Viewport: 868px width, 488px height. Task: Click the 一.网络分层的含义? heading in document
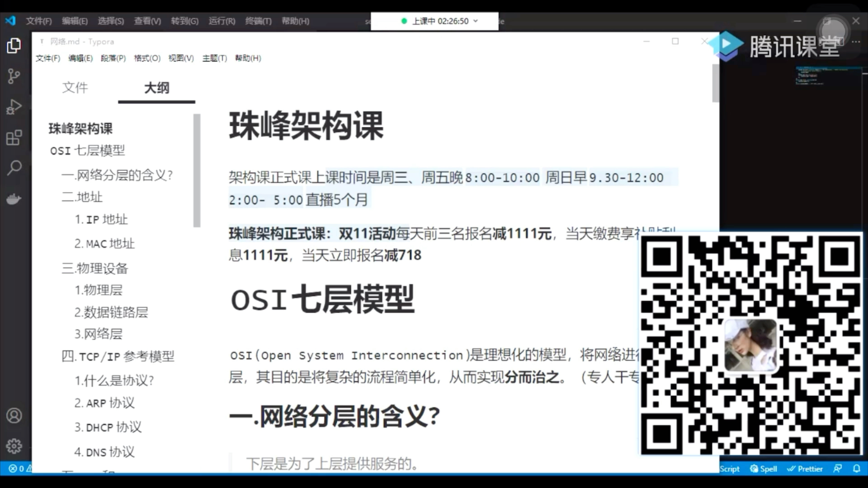(335, 416)
